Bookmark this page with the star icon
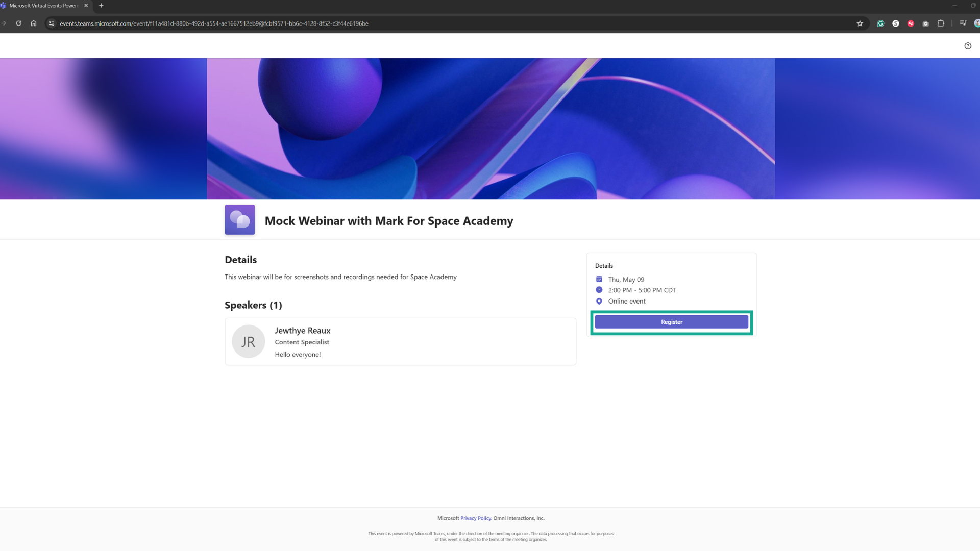The width and height of the screenshot is (980, 551). point(860,23)
